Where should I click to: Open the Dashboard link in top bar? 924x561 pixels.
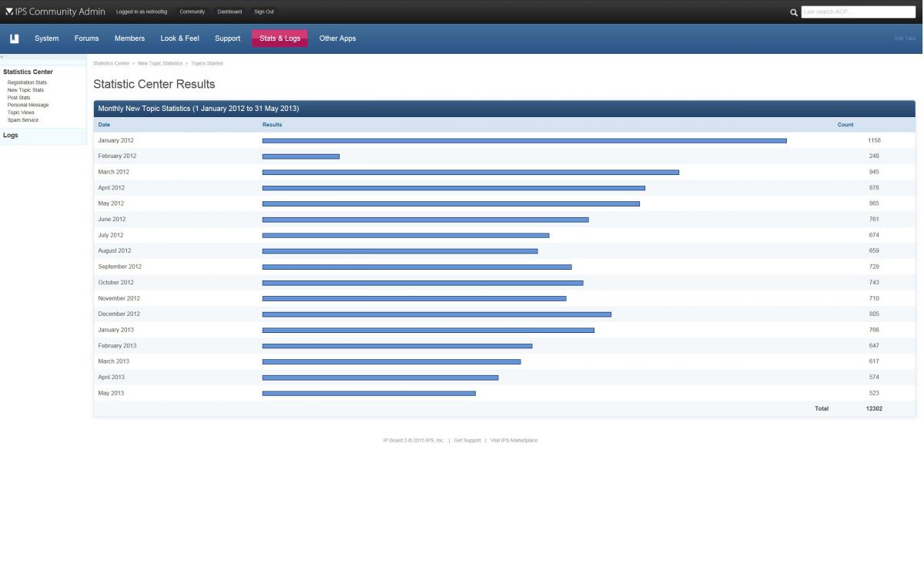click(229, 12)
